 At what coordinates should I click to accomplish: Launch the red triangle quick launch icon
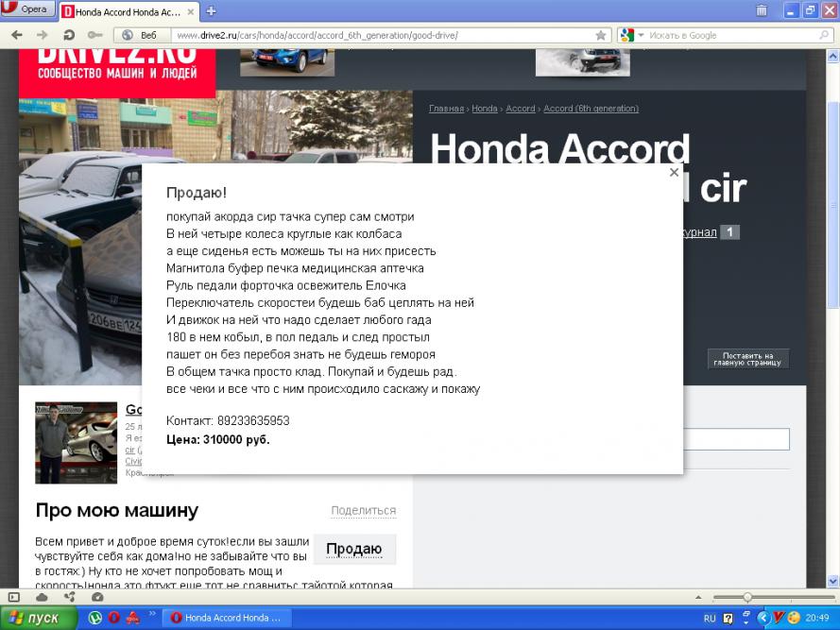pyautogui.click(x=132, y=619)
